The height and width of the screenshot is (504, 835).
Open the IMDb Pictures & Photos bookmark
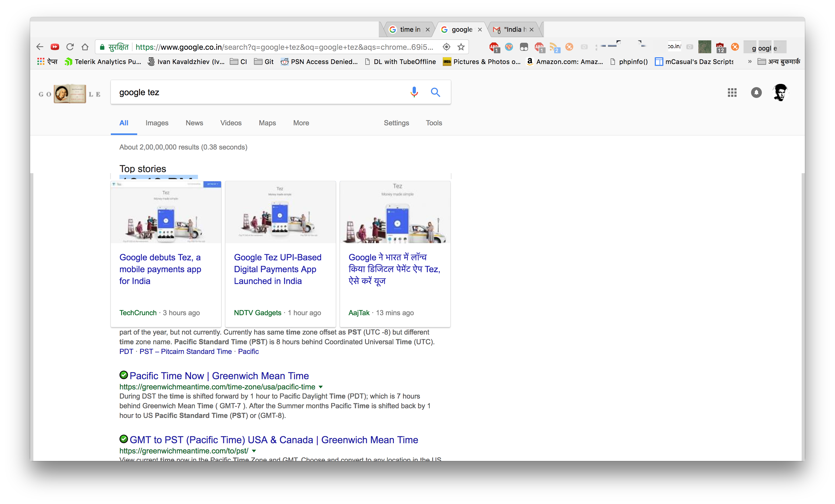(x=482, y=62)
